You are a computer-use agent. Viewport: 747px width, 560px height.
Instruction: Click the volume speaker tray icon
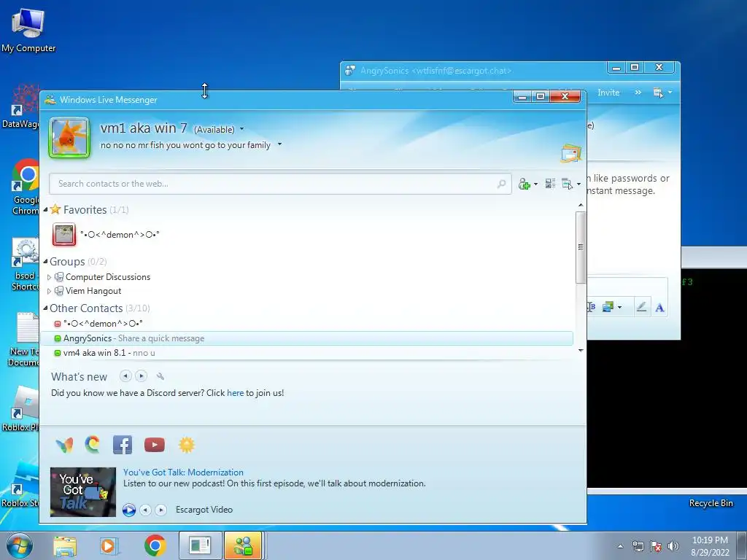click(x=673, y=546)
